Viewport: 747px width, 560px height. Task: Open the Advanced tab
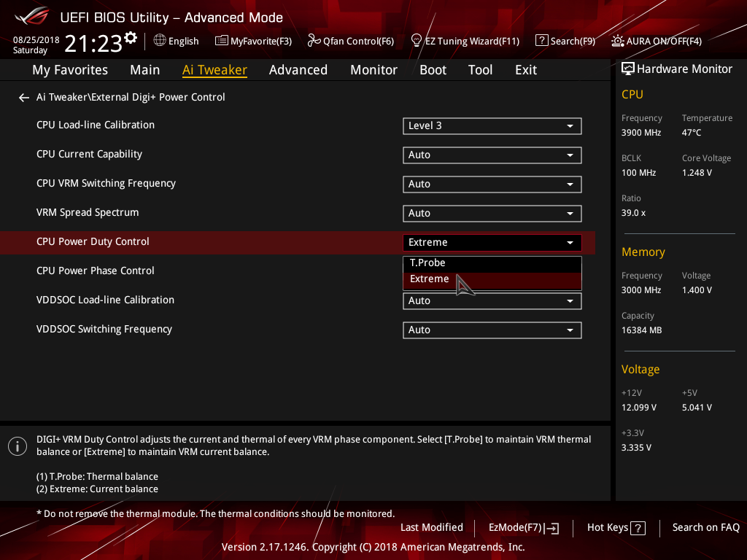298,70
